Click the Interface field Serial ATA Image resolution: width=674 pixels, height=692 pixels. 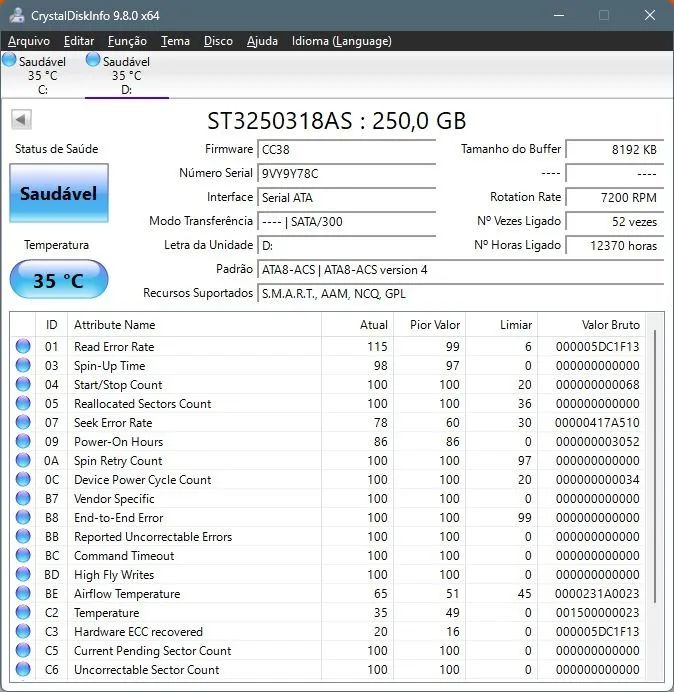[x=347, y=197]
